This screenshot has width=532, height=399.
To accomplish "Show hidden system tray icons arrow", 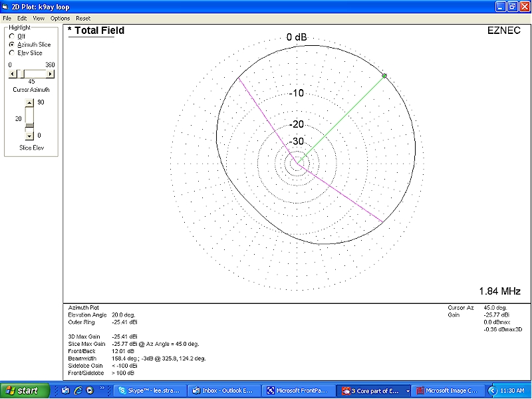I will 493,390.
